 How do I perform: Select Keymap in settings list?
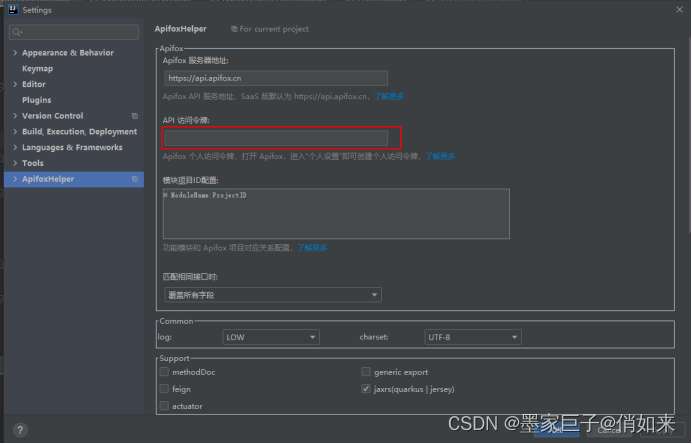tap(38, 68)
